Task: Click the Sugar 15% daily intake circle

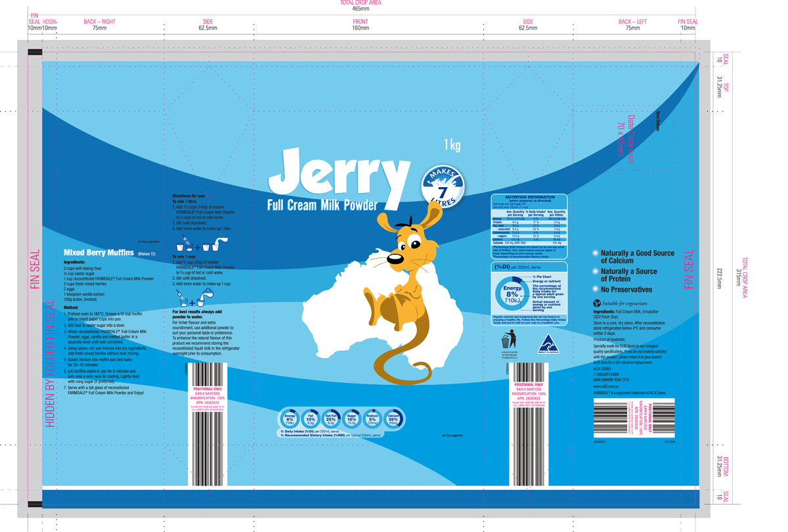Action: [x=351, y=418]
